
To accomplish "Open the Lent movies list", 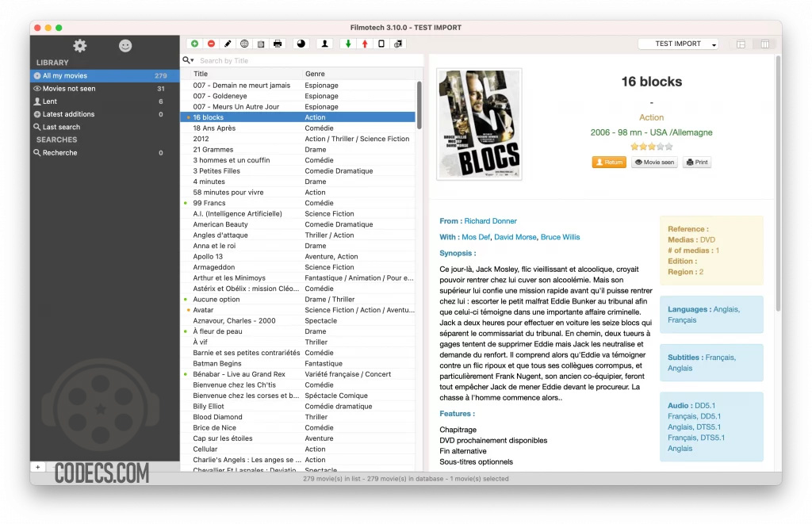I will pos(105,101).
